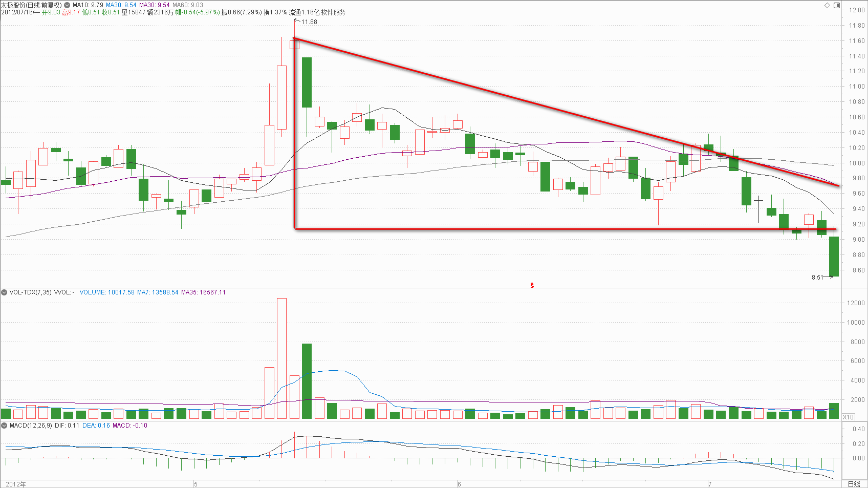868x488 pixels.
Task: Click the change 幅-0.54(-5.97%) value
Action: click(x=198, y=12)
